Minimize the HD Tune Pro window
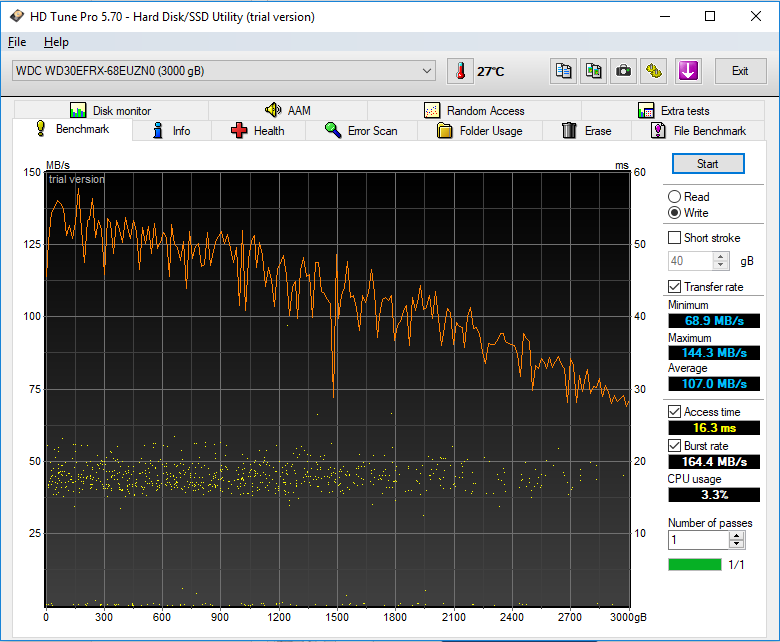780x642 pixels. point(665,16)
